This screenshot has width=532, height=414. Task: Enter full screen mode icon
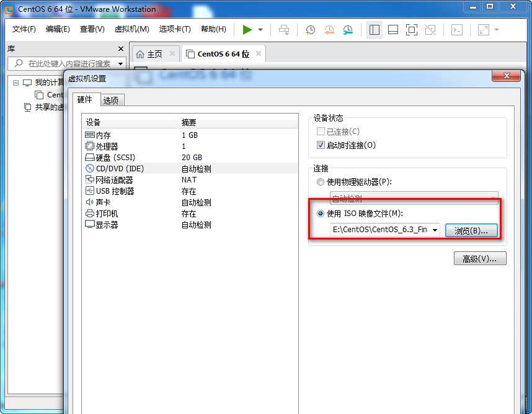[412, 30]
